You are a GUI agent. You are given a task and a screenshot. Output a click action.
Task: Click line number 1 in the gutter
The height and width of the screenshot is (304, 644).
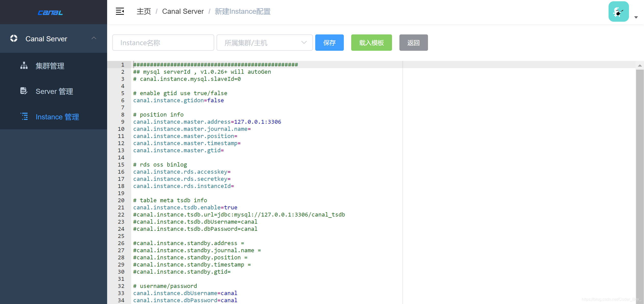click(123, 65)
